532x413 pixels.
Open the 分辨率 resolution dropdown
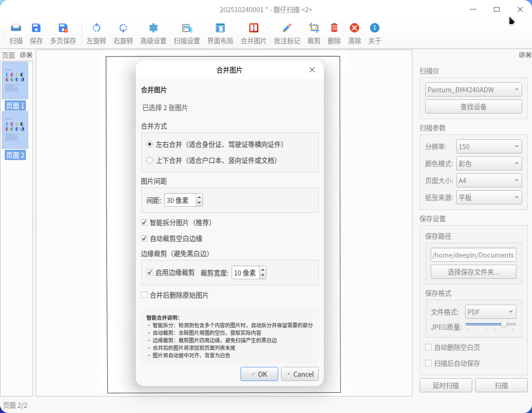pos(489,146)
